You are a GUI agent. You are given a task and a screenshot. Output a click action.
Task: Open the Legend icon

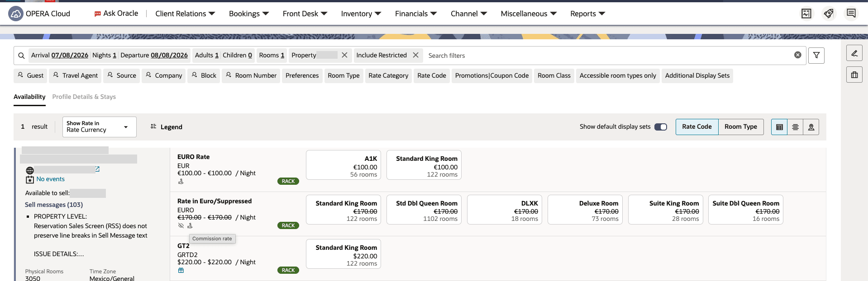click(x=153, y=126)
